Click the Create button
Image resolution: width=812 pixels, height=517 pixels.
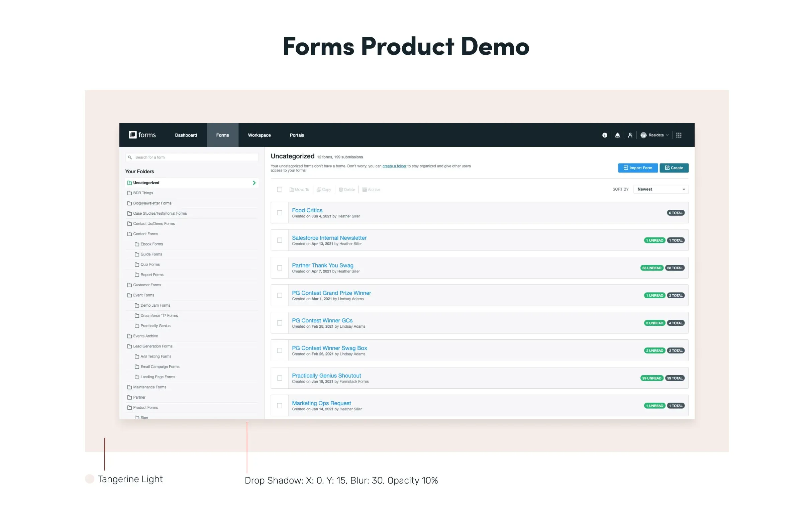pyautogui.click(x=674, y=168)
